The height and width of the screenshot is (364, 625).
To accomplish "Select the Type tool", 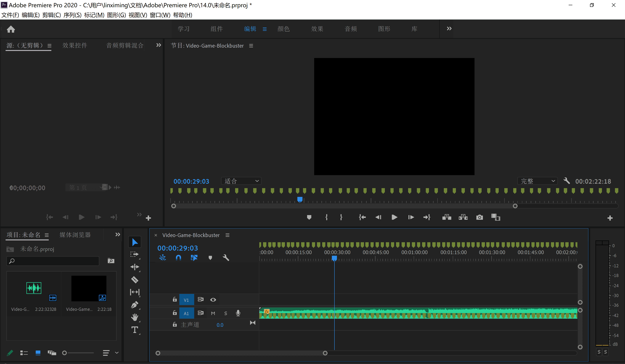I will click(x=135, y=330).
